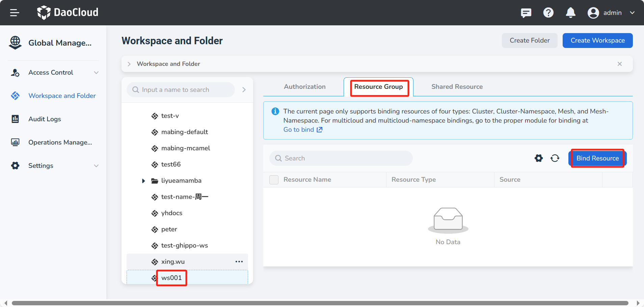Click the Bind Resource button
This screenshot has height=307, width=644.
[x=597, y=158]
